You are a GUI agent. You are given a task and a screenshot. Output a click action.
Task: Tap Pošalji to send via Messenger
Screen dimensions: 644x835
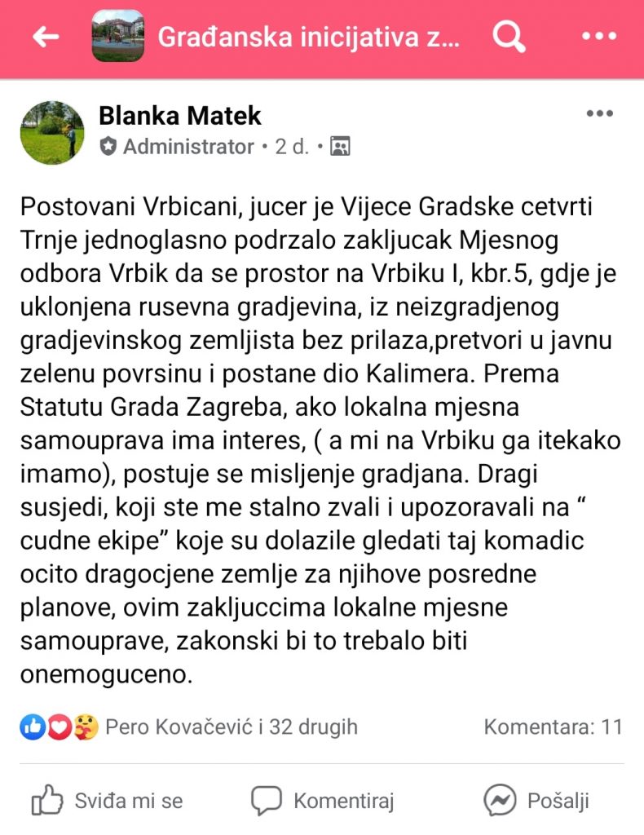[x=536, y=801]
